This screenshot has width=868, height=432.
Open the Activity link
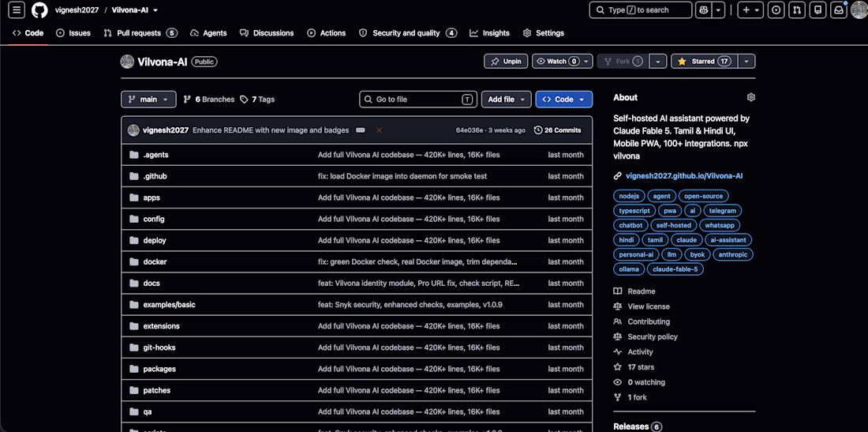[x=640, y=351]
